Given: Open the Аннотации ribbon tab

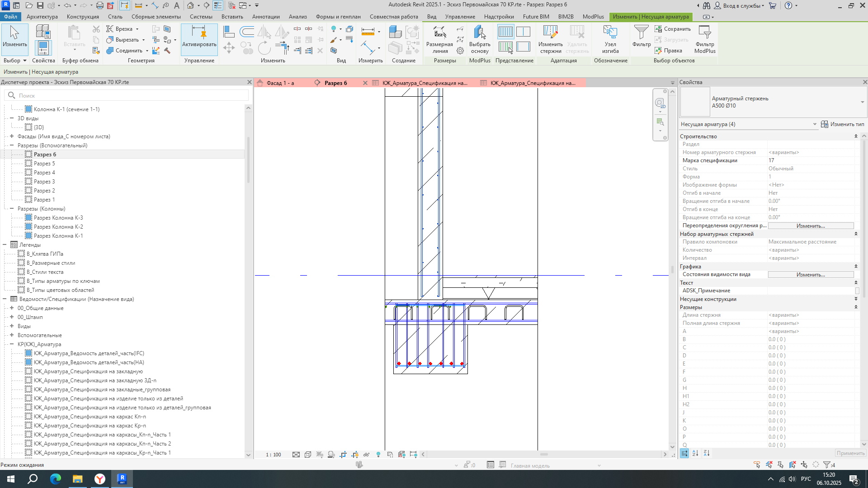Looking at the screenshot, I should tap(266, 17).
